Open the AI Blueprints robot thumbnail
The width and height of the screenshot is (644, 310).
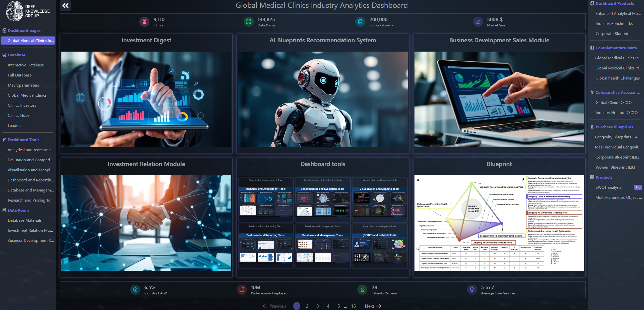pos(323,99)
